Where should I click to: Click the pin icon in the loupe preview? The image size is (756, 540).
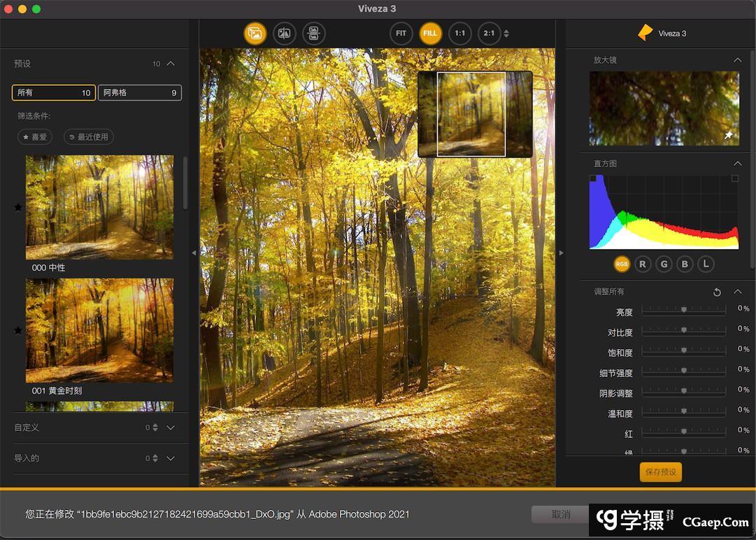click(728, 136)
